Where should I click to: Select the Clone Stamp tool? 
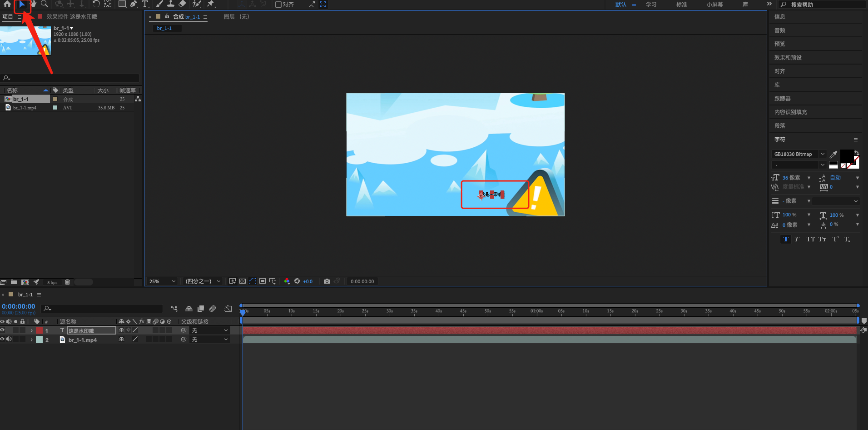pyautogui.click(x=171, y=4)
